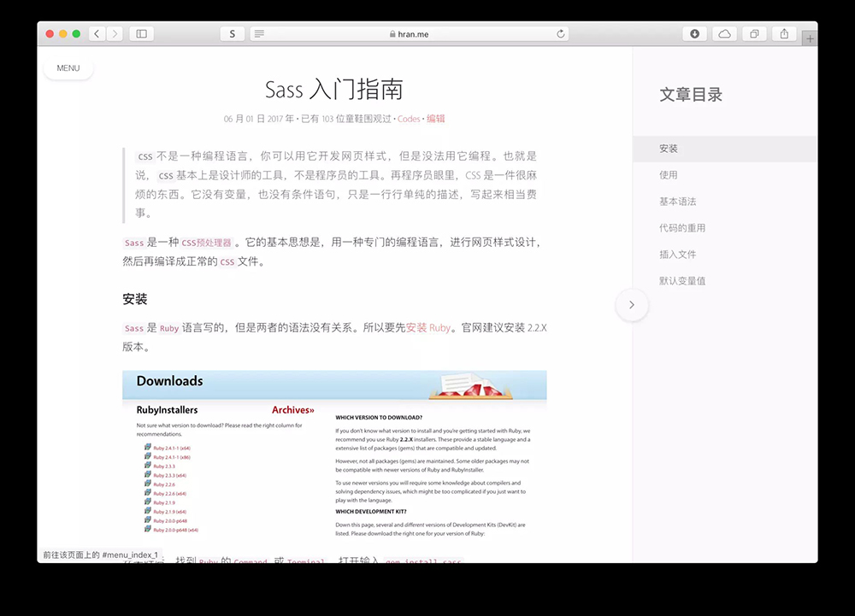Viewport: 855px width, 616px height.
Task: Open the Codes category link under the title
Action: coord(410,117)
